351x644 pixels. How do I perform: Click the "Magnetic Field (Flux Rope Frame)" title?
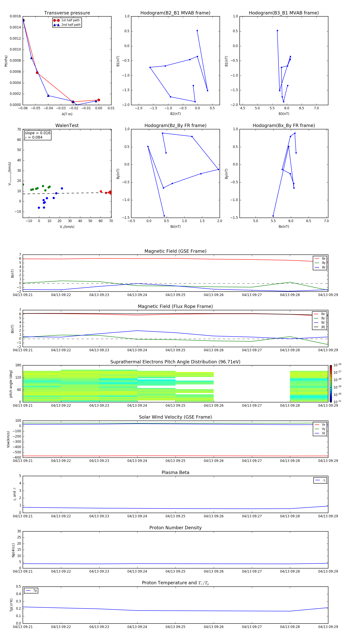pos(175,307)
